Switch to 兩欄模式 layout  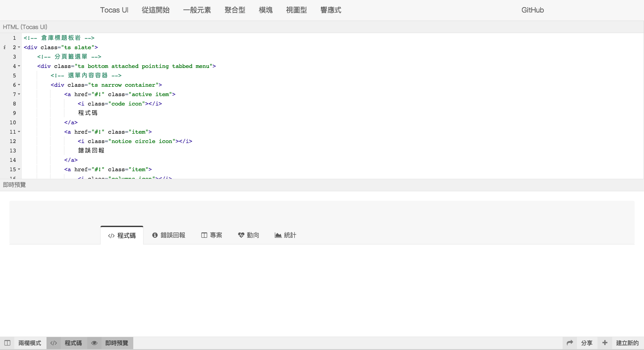point(30,343)
